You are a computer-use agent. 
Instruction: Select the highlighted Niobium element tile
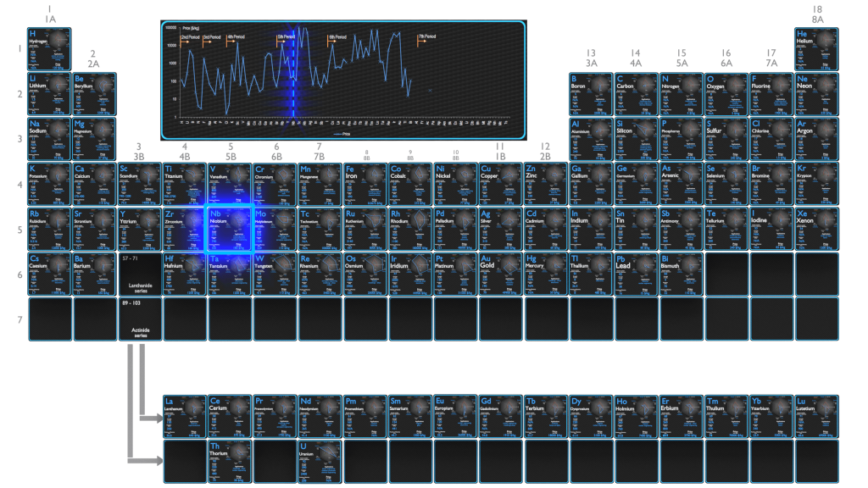click(229, 229)
